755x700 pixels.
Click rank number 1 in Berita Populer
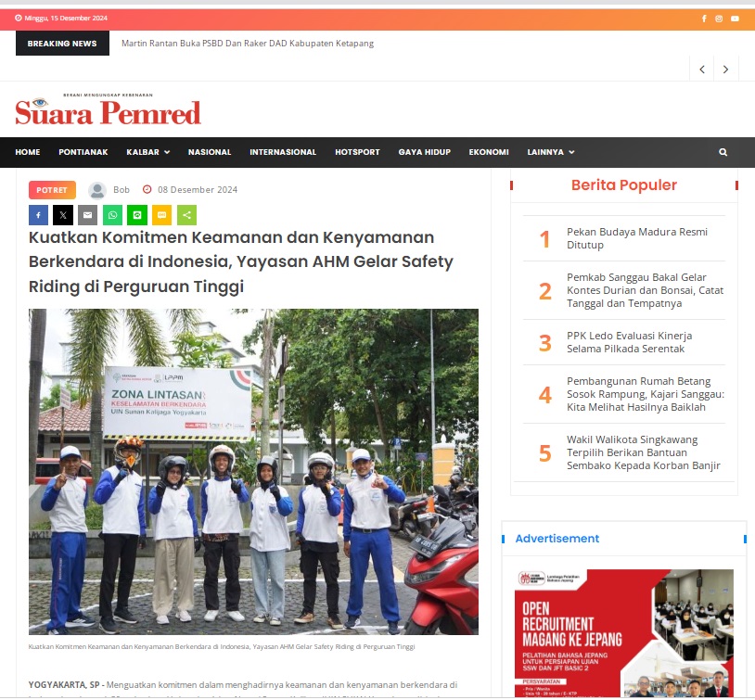click(x=544, y=239)
